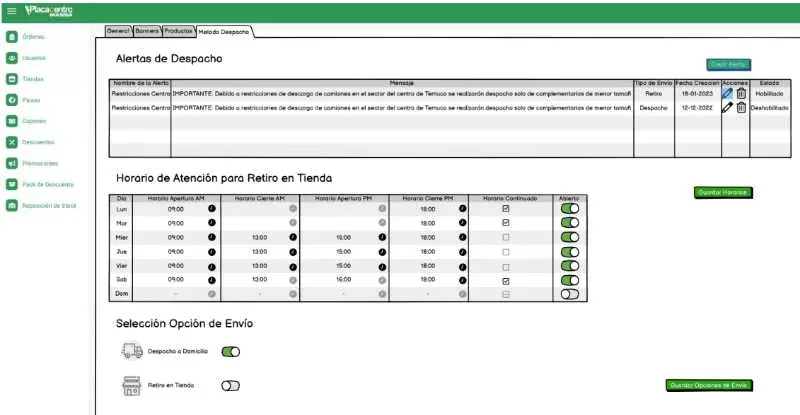800x415 pixels.
Task: Open time picker for Jue Cierre PM
Action: 463,252
